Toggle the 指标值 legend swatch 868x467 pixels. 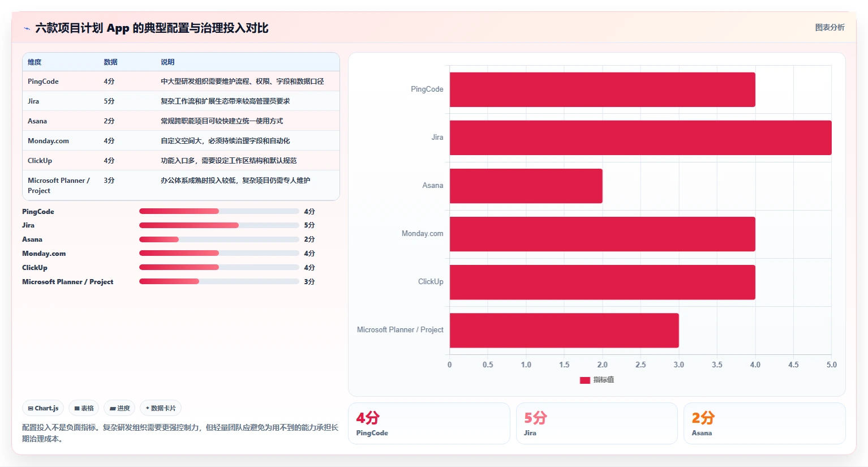585,380
